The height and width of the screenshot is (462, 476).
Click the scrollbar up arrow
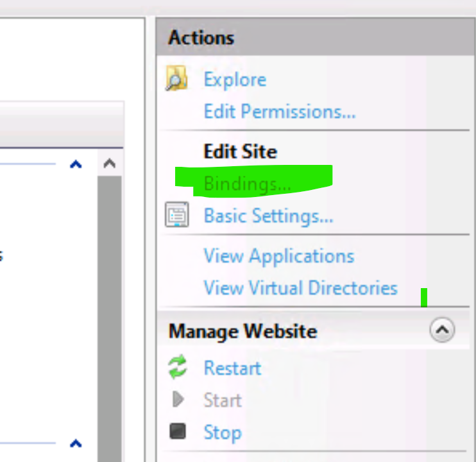tap(110, 164)
